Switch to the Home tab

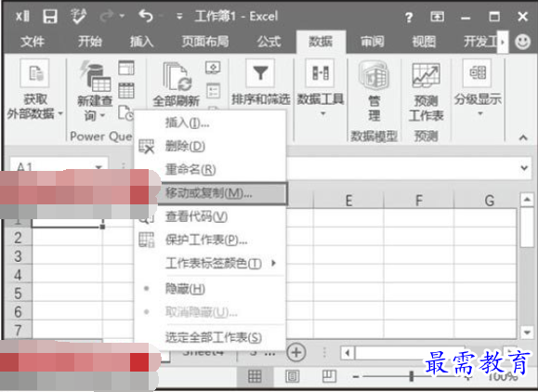90,42
